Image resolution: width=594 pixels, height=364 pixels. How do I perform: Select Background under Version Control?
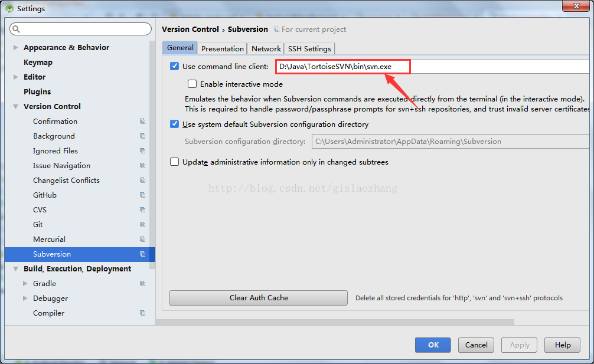54,136
